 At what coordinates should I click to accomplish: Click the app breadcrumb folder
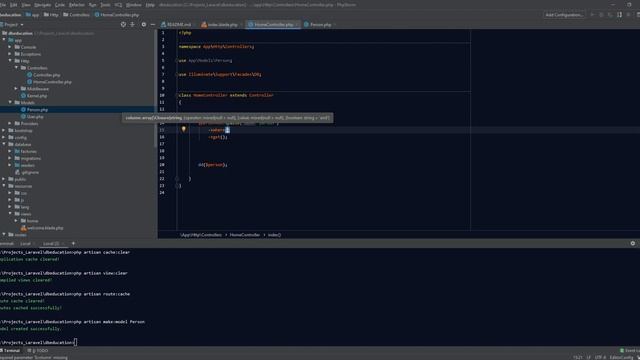click(x=32, y=15)
